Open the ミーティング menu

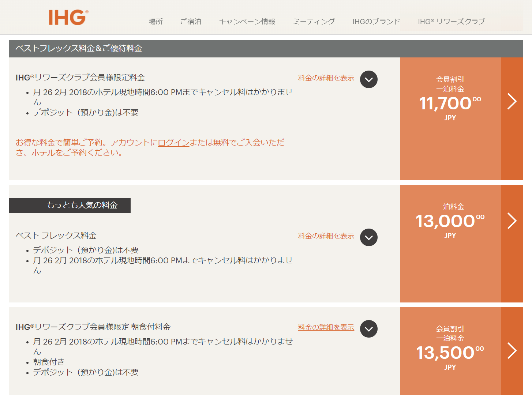click(314, 22)
